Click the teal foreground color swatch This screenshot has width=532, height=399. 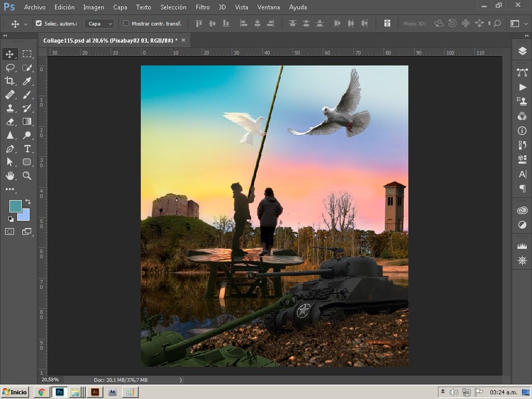(x=15, y=206)
